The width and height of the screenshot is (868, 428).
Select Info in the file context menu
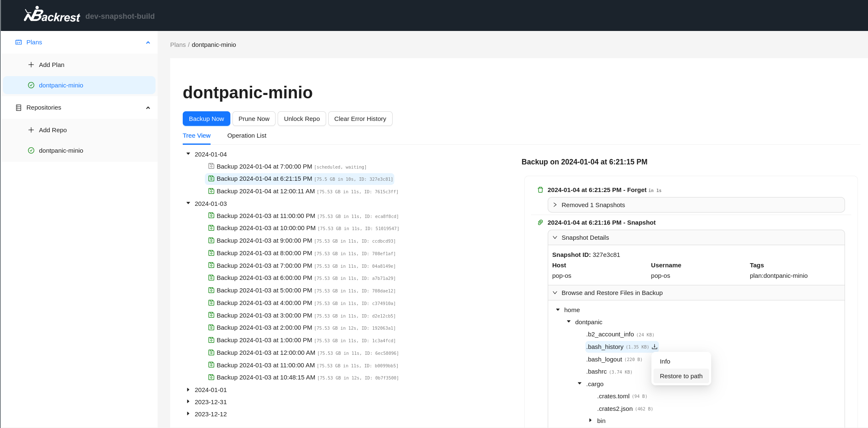tap(665, 361)
